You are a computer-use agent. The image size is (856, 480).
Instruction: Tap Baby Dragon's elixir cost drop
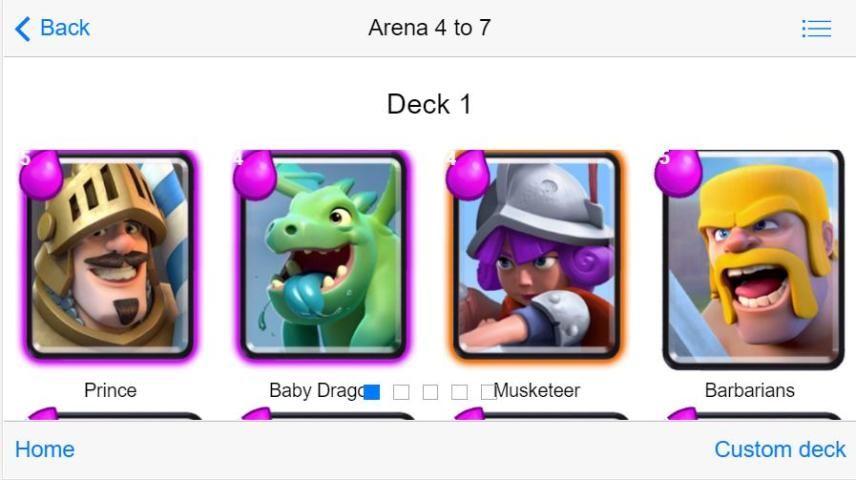pos(254,175)
